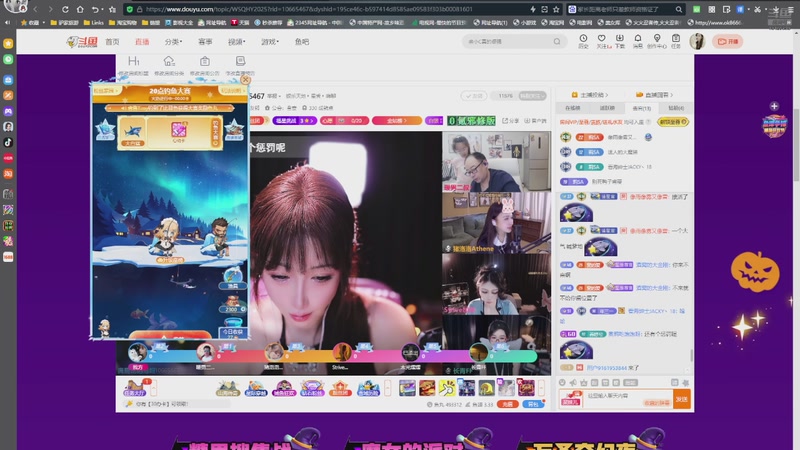Expand the undo history arrow in browser toolbar

click(x=103, y=9)
